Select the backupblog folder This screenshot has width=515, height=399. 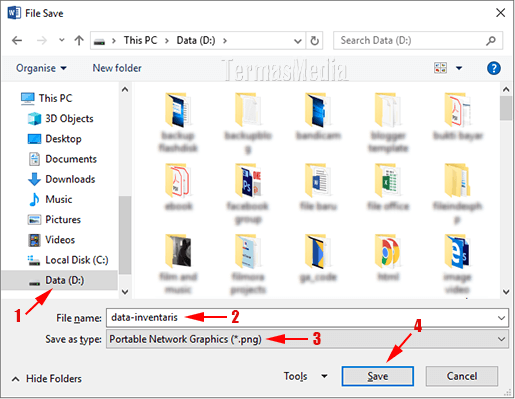pyautogui.click(x=248, y=123)
